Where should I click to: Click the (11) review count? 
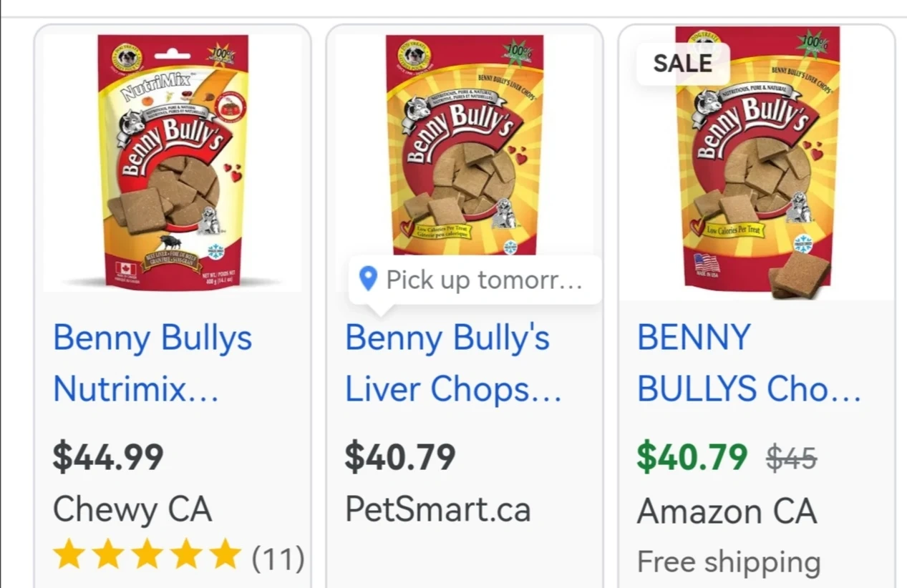pyautogui.click(x=278, y=558)
